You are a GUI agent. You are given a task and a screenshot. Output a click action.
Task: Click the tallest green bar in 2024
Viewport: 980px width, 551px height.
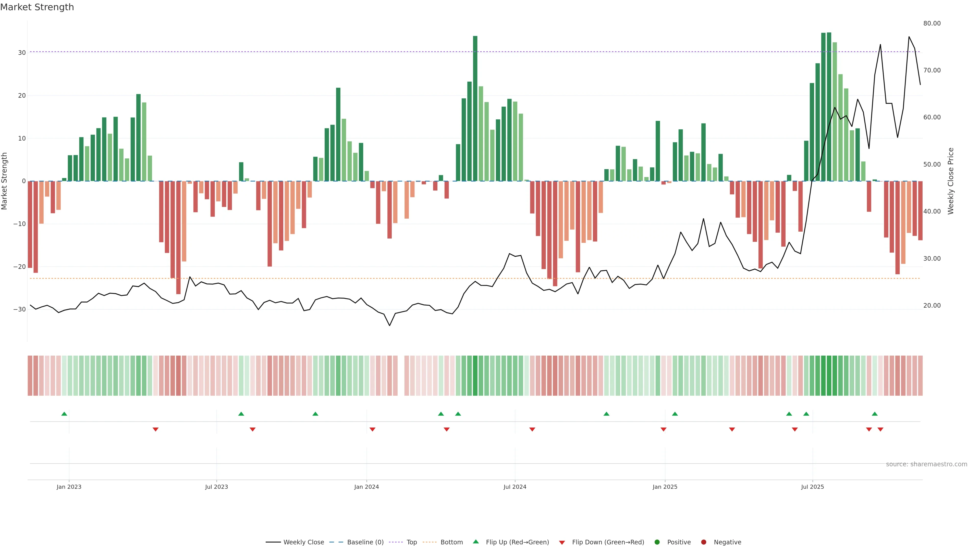tap(475, 108)
